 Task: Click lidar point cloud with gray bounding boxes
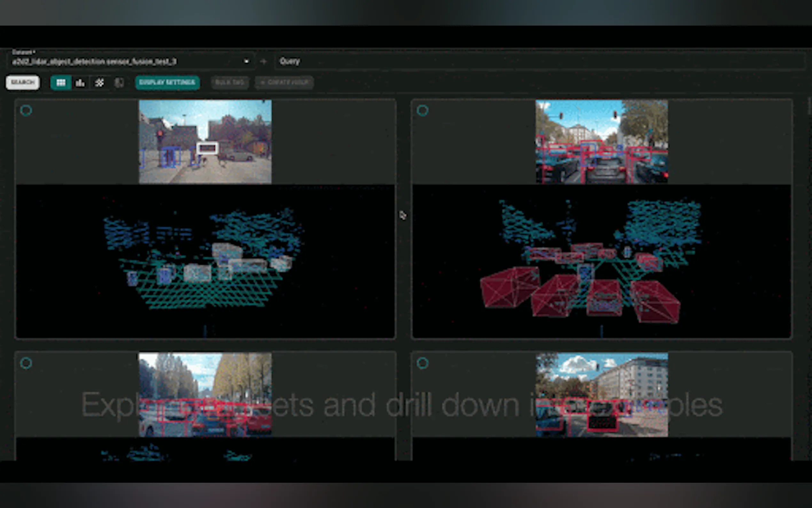pyautogui.click(x=205, y=261)
